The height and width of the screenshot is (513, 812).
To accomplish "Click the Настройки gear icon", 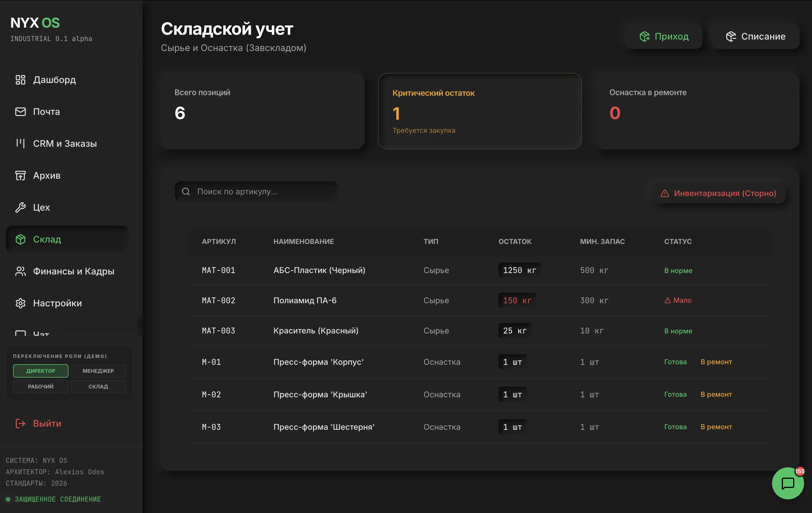I will [x=21, y=303].
